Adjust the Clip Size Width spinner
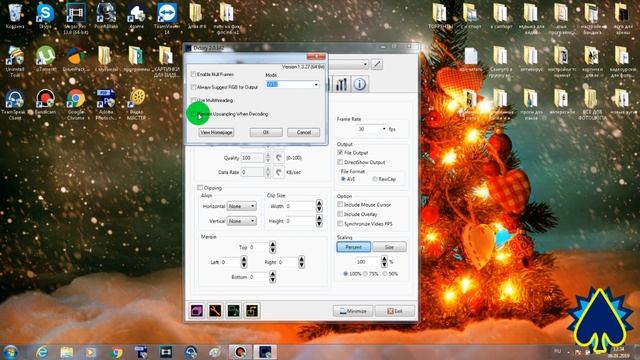Screen dimensions: 640x360 click(319, 206)
